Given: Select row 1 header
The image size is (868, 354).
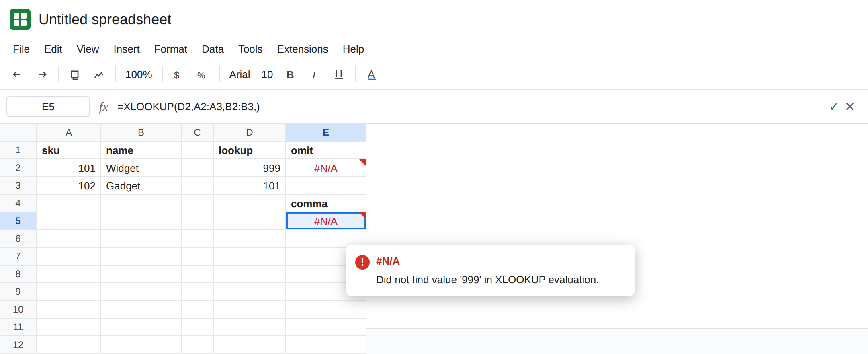Looking at the screenshot, I should click(x=18, y=150).
